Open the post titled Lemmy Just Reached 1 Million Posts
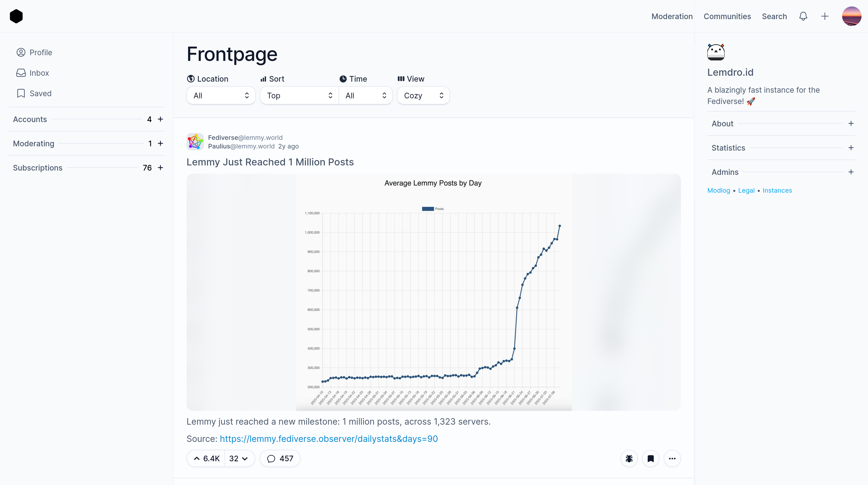 (x=270, y=162)
